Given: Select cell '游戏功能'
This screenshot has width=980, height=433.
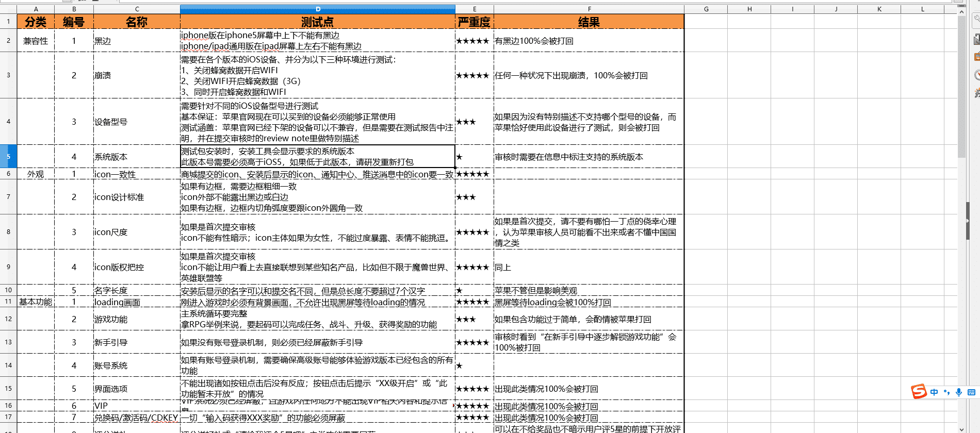Looking at the screenshot, I should pos(137,319).
